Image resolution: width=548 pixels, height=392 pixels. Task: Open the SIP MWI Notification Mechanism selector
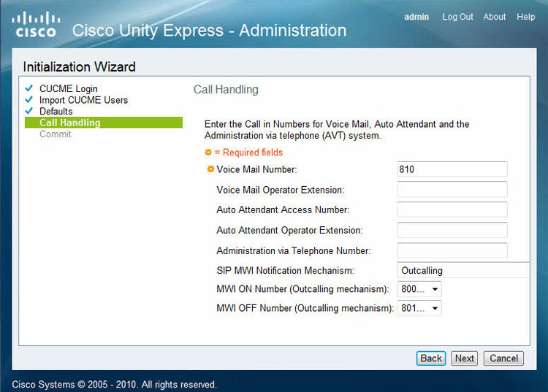click(463, 270)
